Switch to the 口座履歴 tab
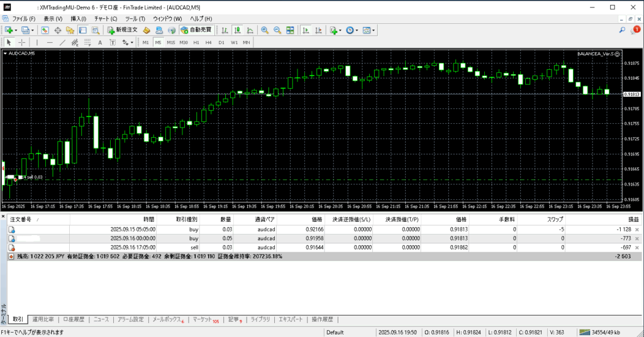The image size is (644, 337). point(74,319)
